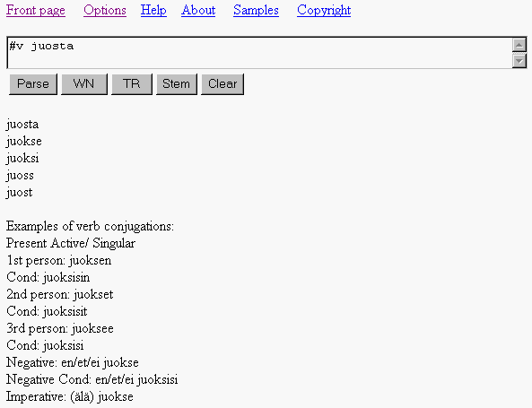Click the 'juokse' stem result line
Screen dimensions: 532x408
click(x=23, y=141)
